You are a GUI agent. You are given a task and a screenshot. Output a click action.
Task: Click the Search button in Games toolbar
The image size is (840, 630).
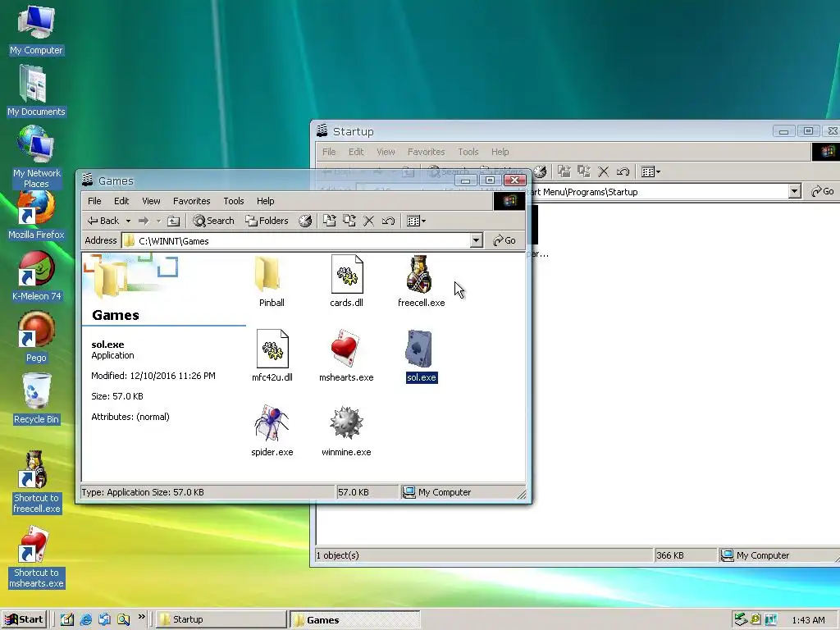[x=214, y=221]
